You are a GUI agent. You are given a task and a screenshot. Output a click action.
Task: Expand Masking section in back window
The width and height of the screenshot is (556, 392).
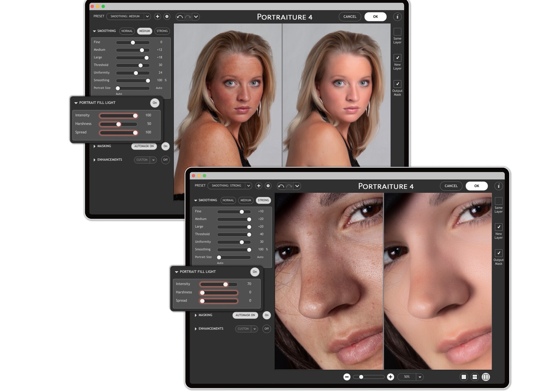[x=94, y=146]
